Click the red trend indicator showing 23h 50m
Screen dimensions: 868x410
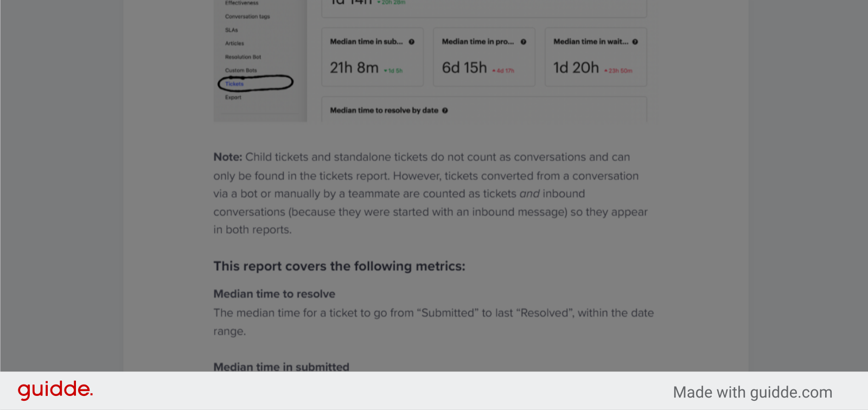tap(618, 70)
